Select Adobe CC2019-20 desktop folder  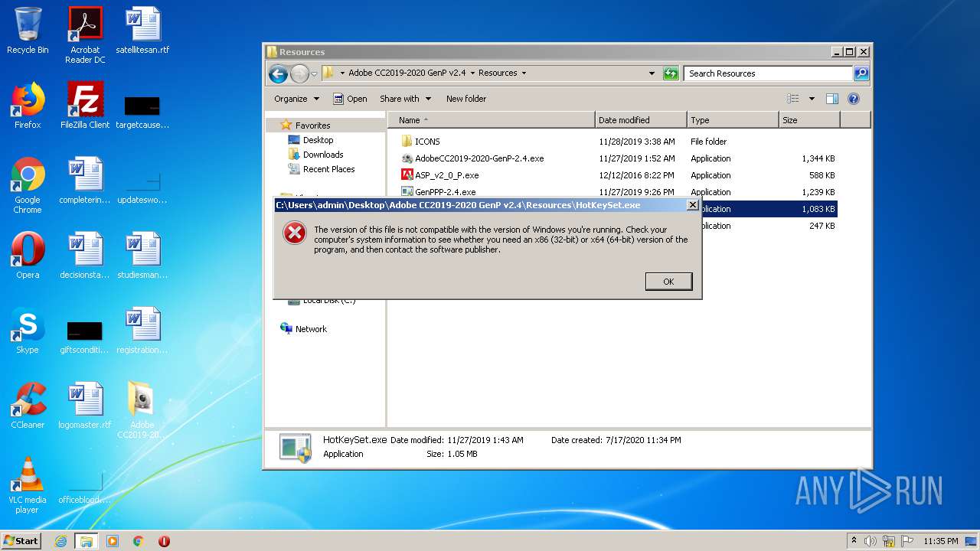pyautogui.click(x=142, y=410)
